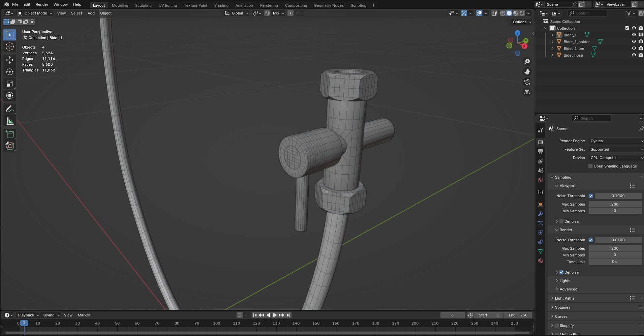Disable Render Denoise checkbox
The height and width of the screenshot is (336, 644).
[x=561, y=272]
